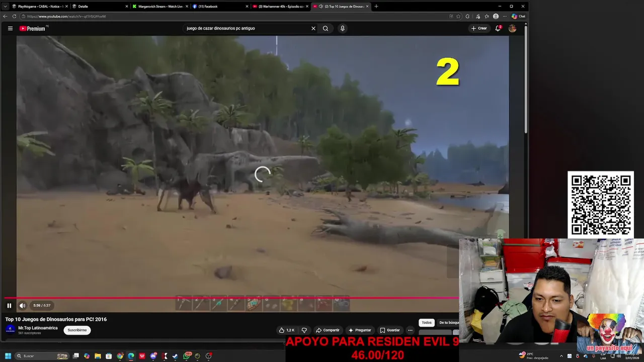Open the Crear upload menu
This screenshot has height=362, width=644.
click(x=479, y=28)
